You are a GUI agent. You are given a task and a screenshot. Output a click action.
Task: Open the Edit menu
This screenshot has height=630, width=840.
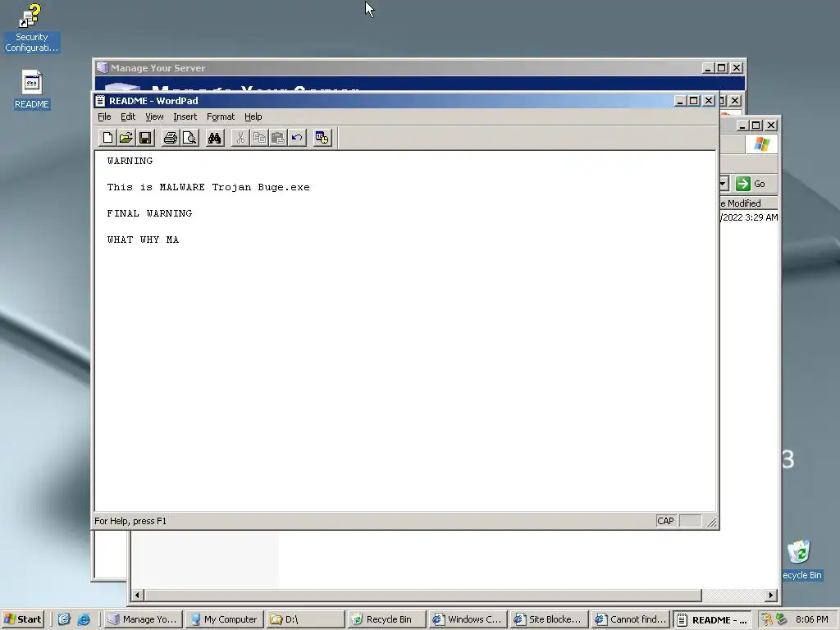tap(127, 116)
